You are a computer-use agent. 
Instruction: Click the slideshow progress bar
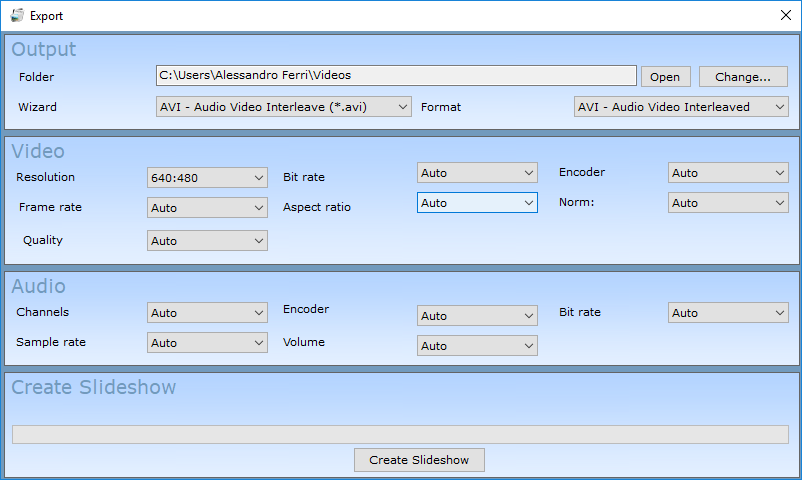(400, 434)
